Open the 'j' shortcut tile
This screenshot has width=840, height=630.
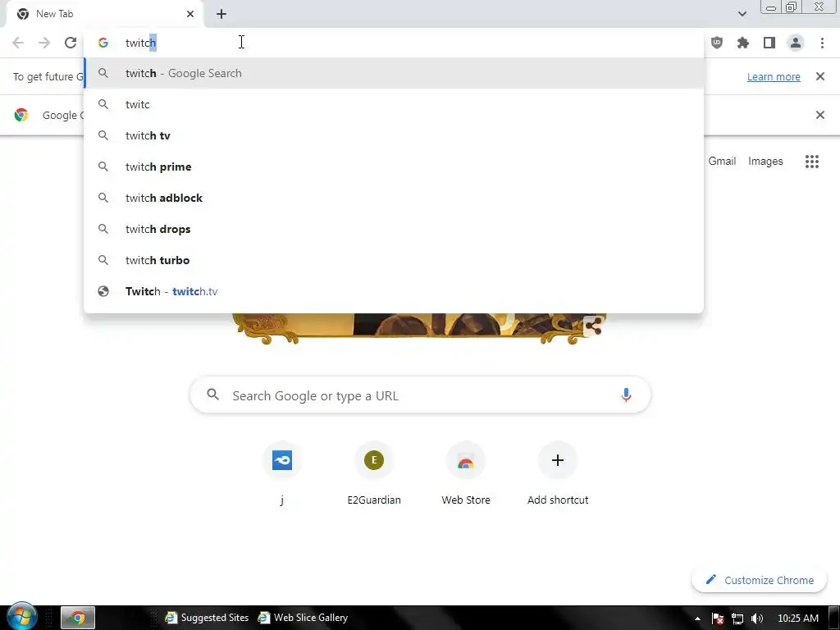pos(282,473)
